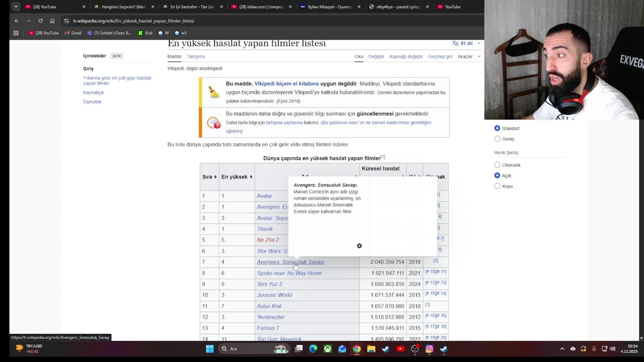Open the Ters Yüz 2 film link

tap(270, 284)
